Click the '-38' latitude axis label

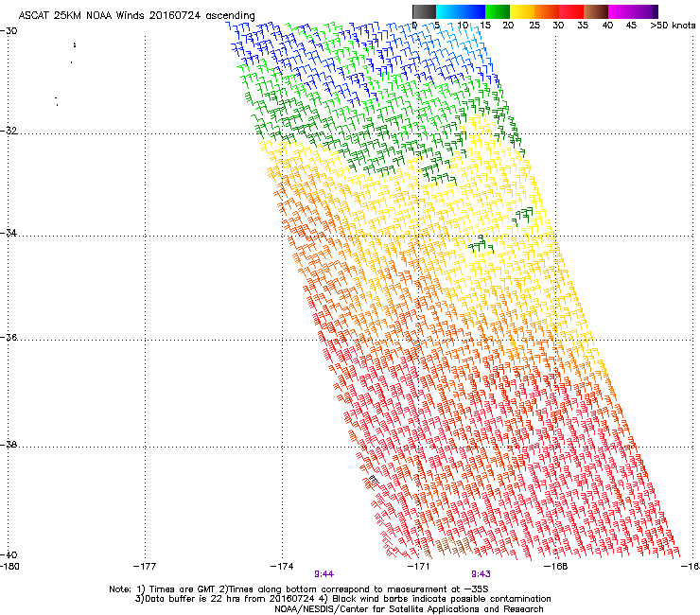point(9,445)
